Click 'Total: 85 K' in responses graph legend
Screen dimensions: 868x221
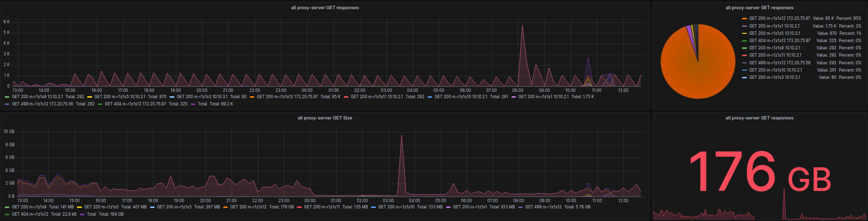331,97
